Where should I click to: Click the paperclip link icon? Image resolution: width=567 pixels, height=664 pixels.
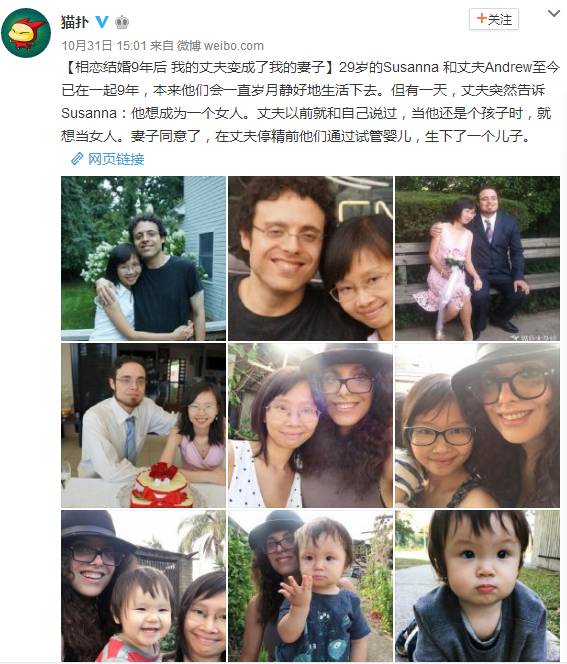click(x=77, y=159)
